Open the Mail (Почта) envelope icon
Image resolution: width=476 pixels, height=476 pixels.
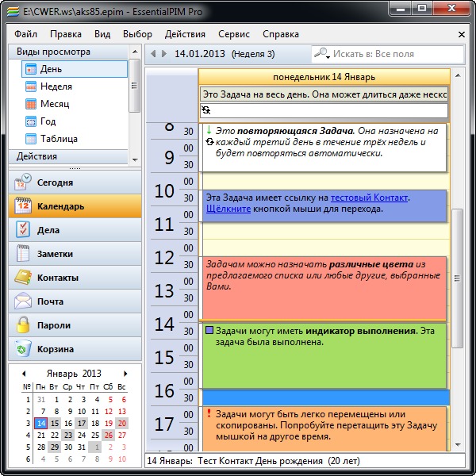pyautogui.click(x=23, y=301)
